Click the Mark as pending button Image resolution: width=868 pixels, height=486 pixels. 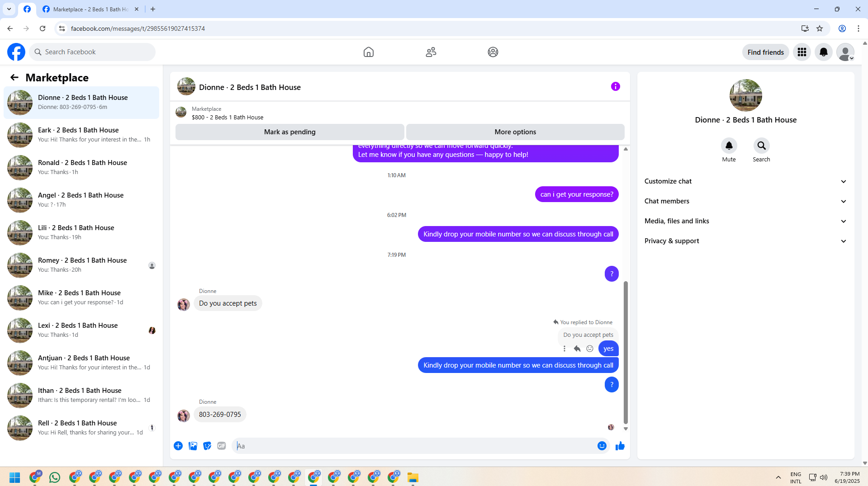(x=290, y=132)
